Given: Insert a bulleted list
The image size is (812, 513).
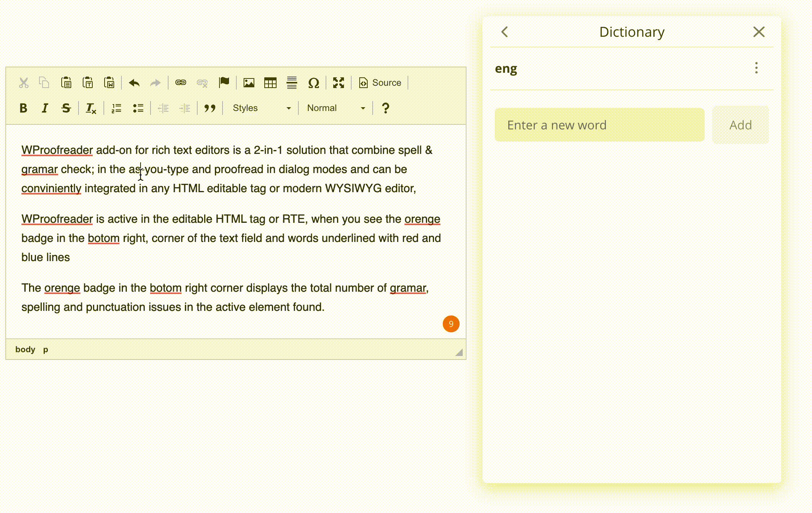Looking at the screenshot, I should [138, 108].
